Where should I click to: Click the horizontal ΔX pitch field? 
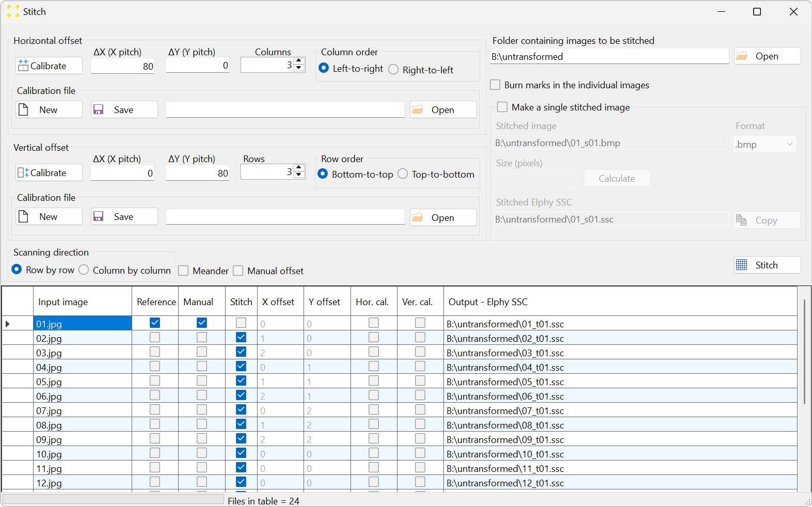point(123,66)
